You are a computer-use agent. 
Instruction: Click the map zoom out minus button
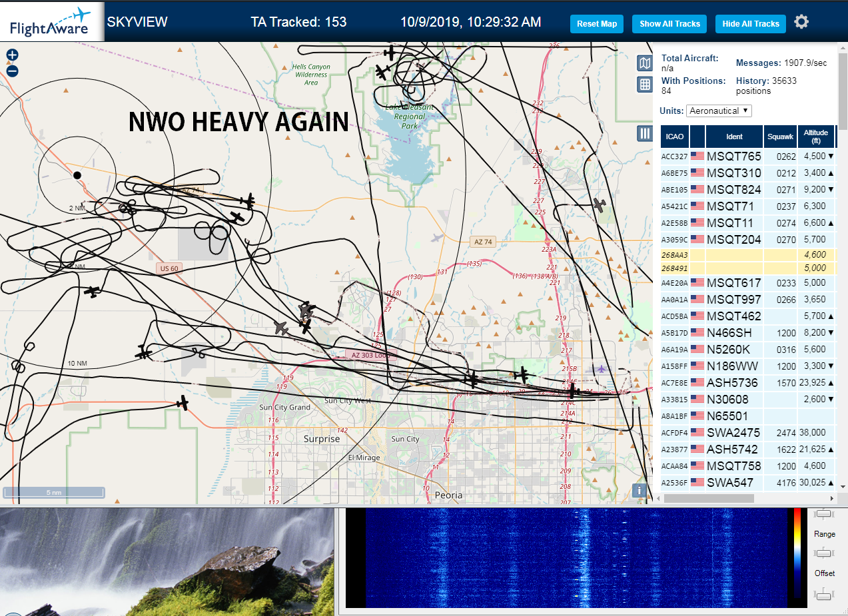click(12, 71)
